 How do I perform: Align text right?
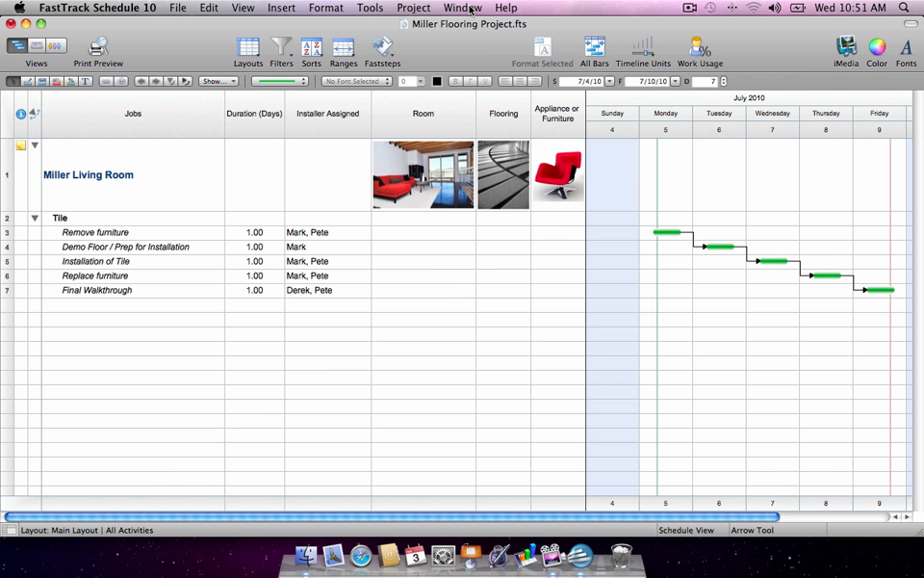pyautogui.click(x=534, y=81)
